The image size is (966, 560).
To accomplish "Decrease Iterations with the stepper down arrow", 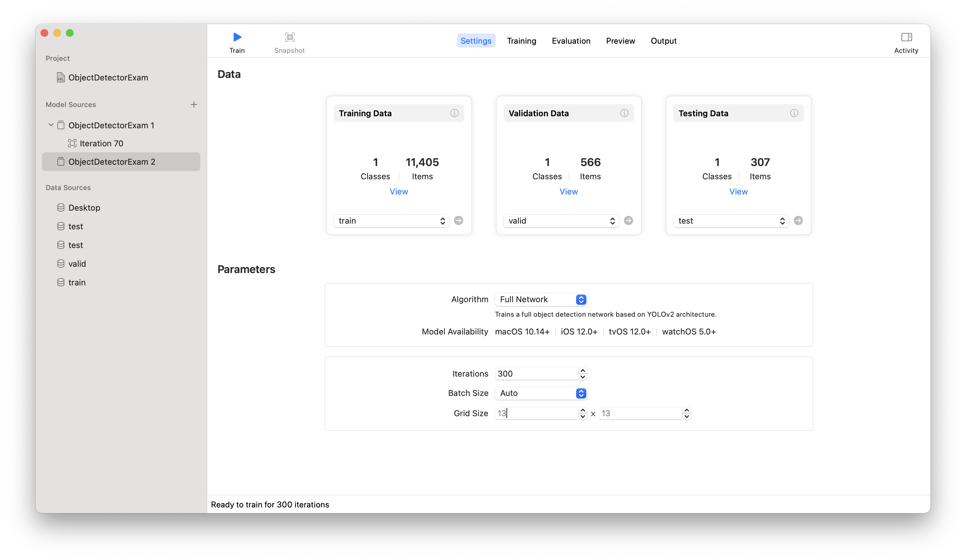I will coord(583,377).
